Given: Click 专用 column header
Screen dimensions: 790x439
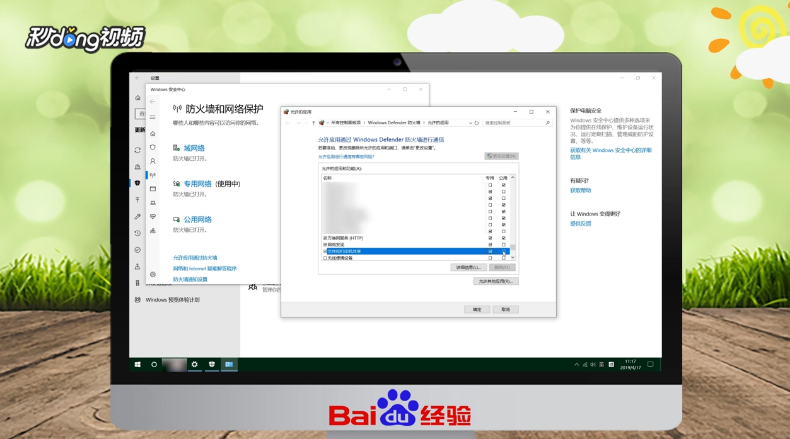Looking at the screenshot, I should coord(490,178).
